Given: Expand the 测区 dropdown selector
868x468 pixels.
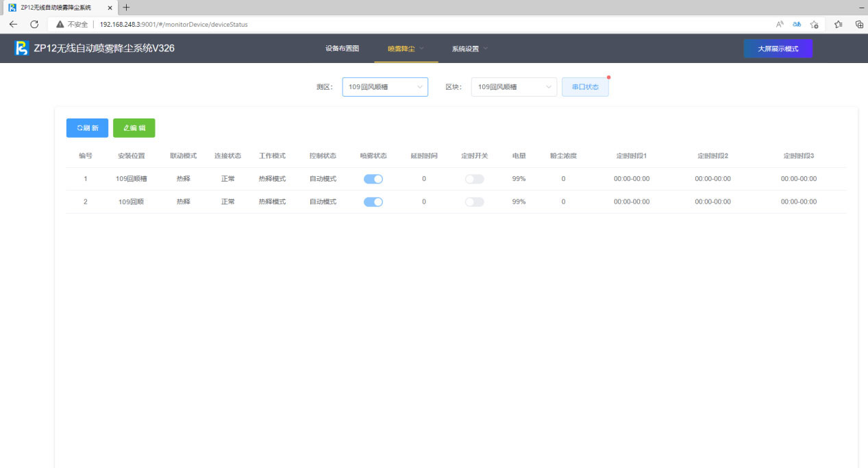Looking at the screenshot, I should (x=384, y=87).
